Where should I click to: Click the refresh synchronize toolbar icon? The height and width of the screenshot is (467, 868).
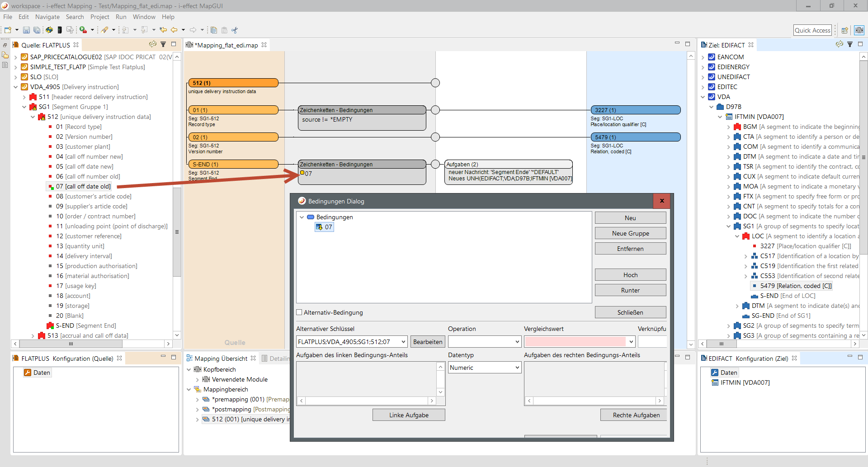coord(49,30)
